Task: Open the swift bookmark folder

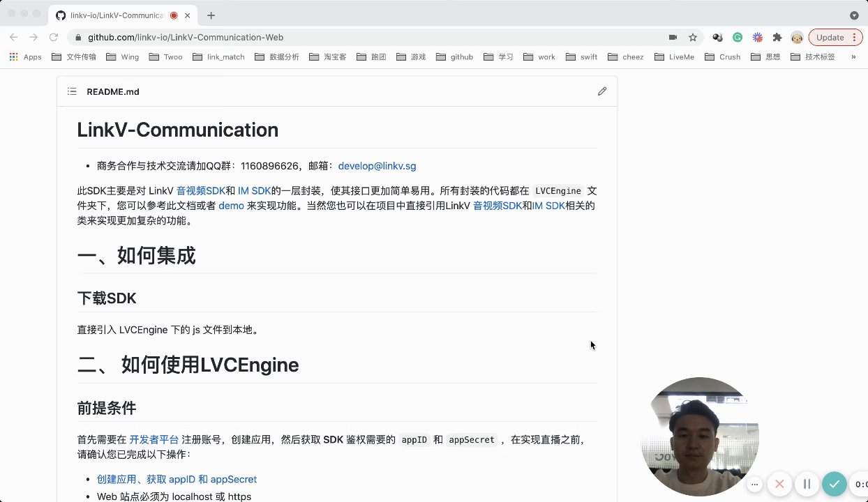Action: pyautogui.click(x=582, y=57)
